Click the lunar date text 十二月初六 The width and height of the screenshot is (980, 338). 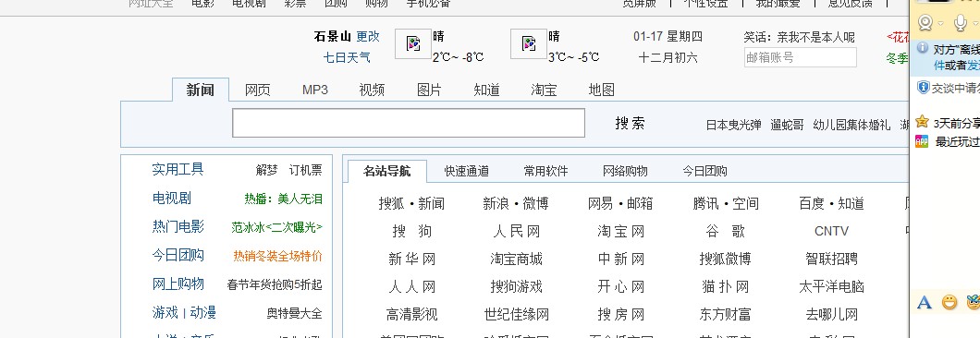tap(668, 58)
